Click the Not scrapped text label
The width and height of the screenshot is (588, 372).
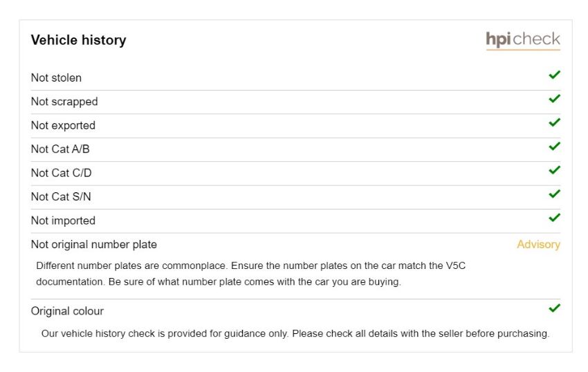tap(64, 102)
